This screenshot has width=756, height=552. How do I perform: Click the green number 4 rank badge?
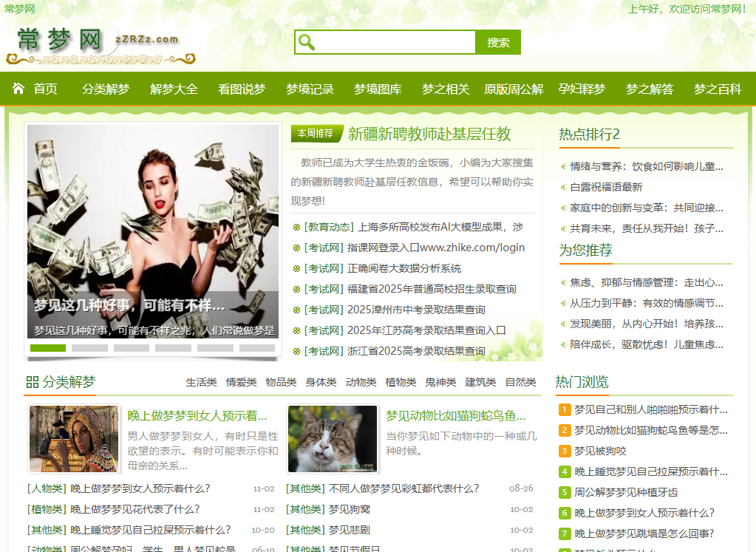tap(565, 471)
